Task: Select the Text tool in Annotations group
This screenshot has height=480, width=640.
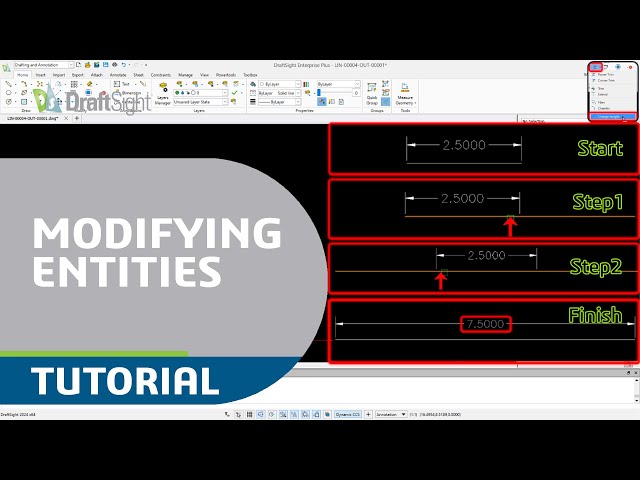Action: pyautogui.click(x=122, y=84)
